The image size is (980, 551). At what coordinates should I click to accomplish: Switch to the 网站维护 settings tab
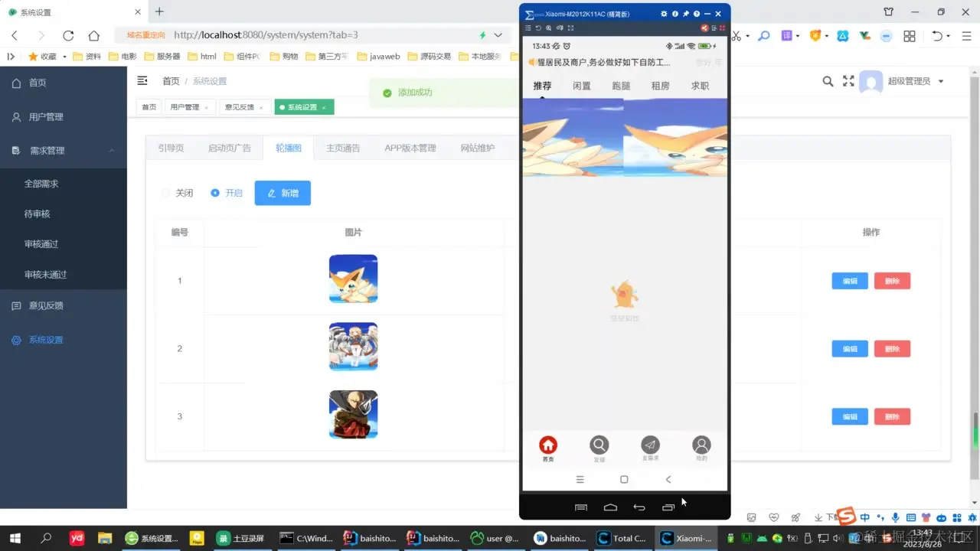tap(478, 148)
